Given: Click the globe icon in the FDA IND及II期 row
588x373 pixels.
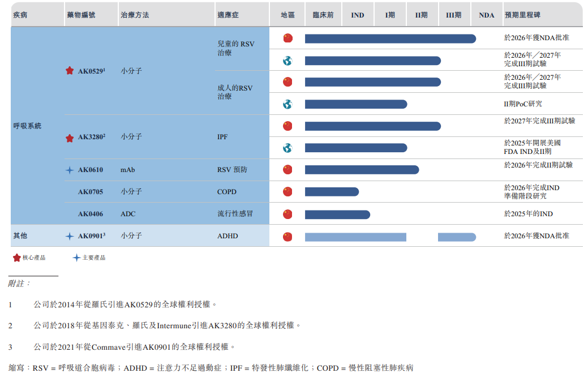Looking at the screenshot, I should (287, 148).
